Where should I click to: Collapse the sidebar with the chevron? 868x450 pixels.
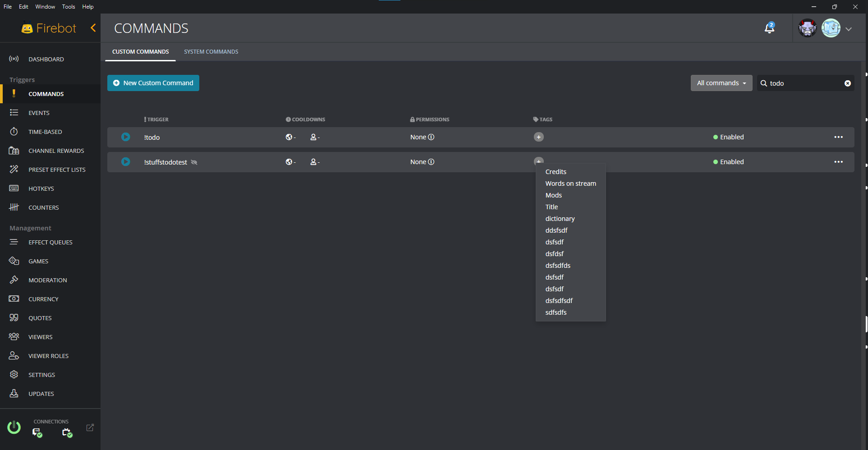[x=93, y=28]
